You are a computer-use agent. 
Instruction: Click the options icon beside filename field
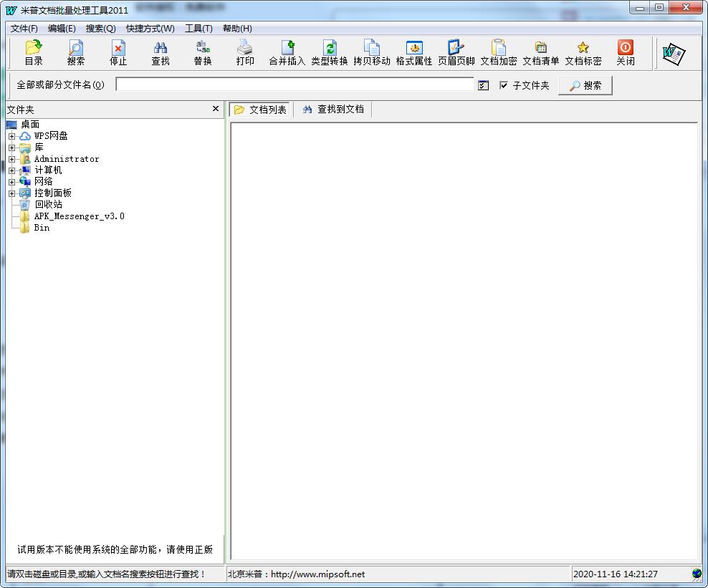click(483, 85)
